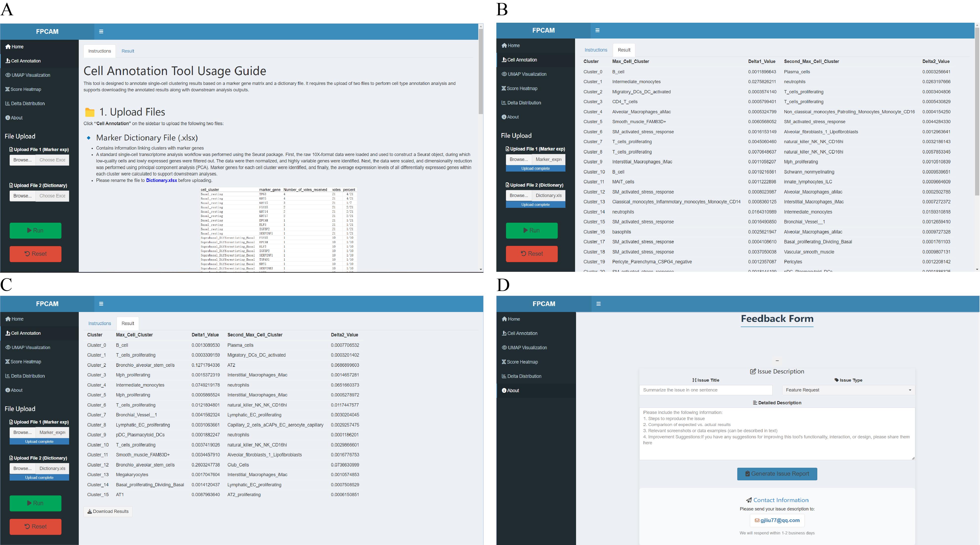Toggle the hamburger sidebar menu in panel A
This screenshot has width=980, height=545.
tap(101, 32)
